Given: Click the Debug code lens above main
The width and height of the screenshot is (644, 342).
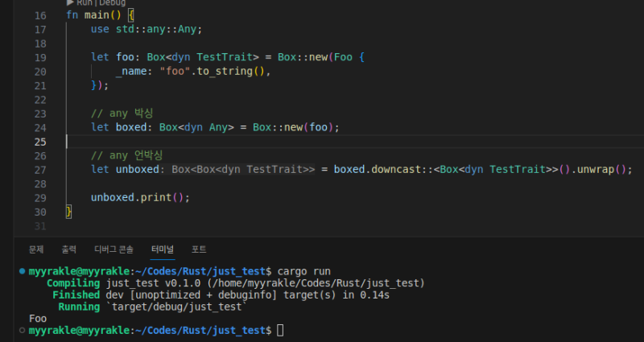Looking at the screenshot, I should [111, 3].
